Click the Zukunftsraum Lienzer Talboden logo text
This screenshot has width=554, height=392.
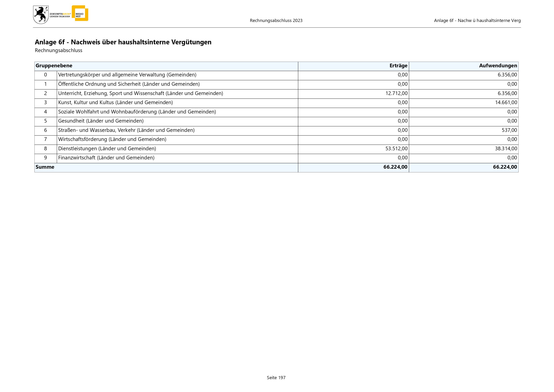click(x=60, y=15)
